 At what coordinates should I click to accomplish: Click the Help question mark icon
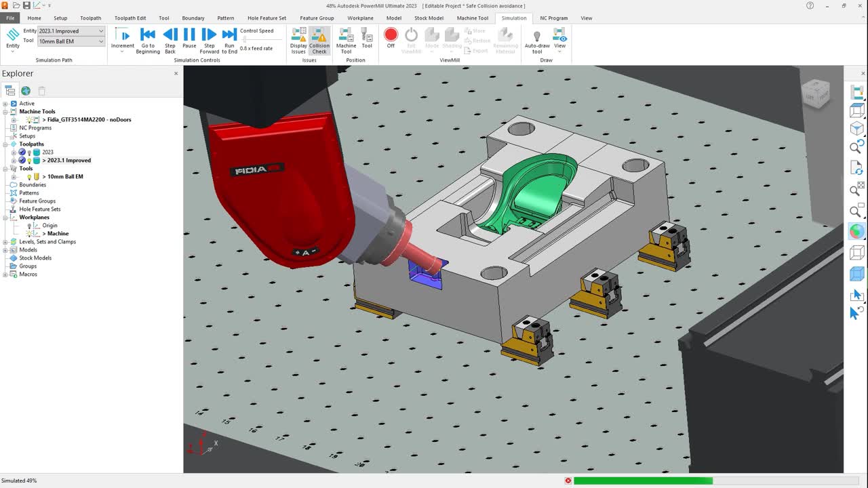810,5
